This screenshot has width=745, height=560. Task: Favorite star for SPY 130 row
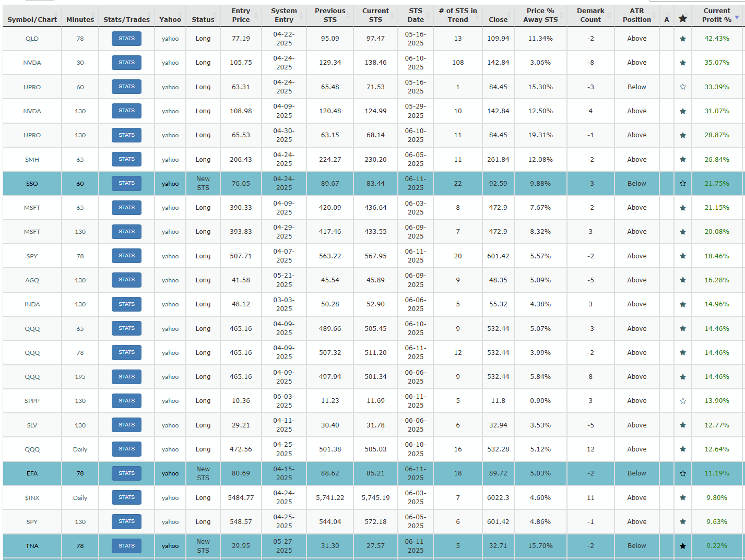click(683, 522)
